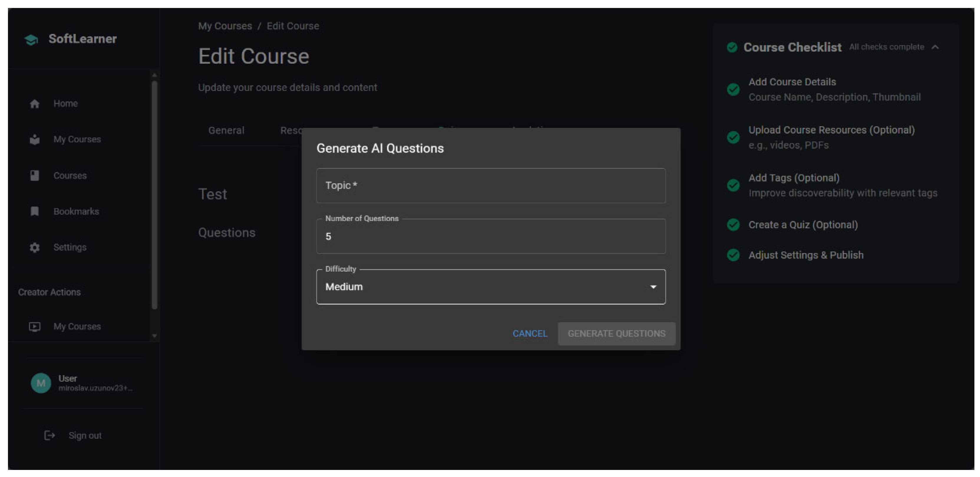Viewport: 980px width, 477px height.
Task: Click sidebar scroll down arrow
Action: point(154,336)
